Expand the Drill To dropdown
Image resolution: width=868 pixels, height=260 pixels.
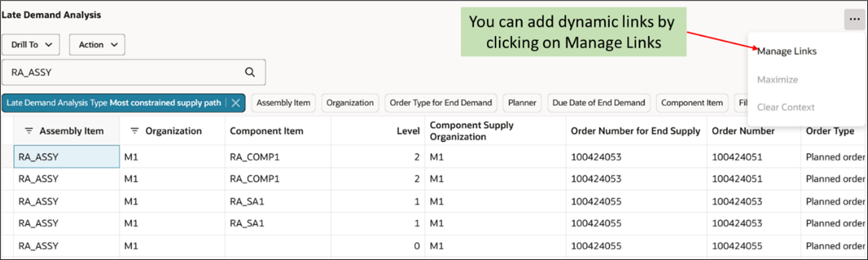pos(31,45)
